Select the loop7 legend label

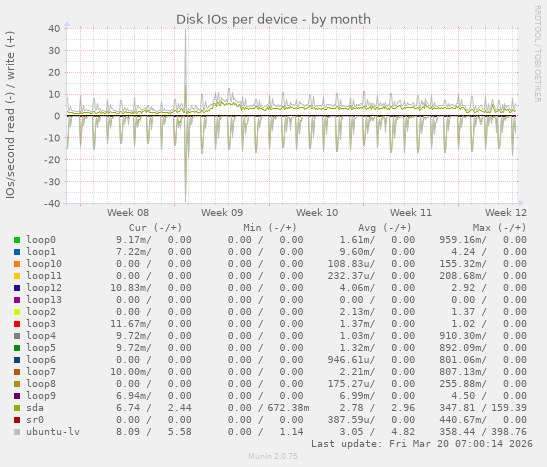(x=41, y=371)
